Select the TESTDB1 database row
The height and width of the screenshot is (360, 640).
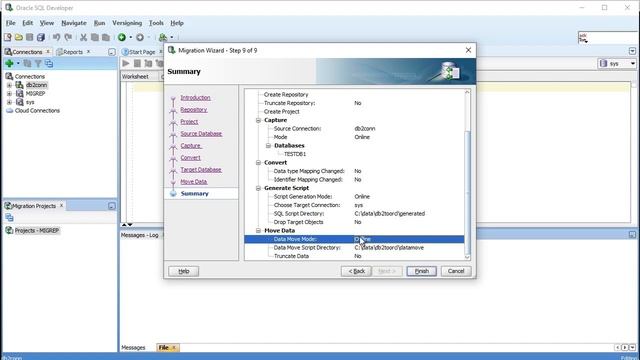coord(295,154)
